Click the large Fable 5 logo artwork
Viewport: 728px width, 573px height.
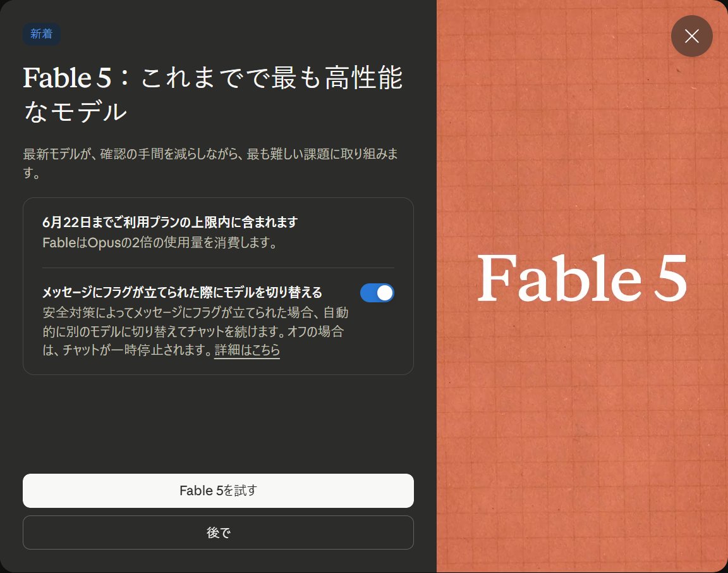[x=582, y=278]
